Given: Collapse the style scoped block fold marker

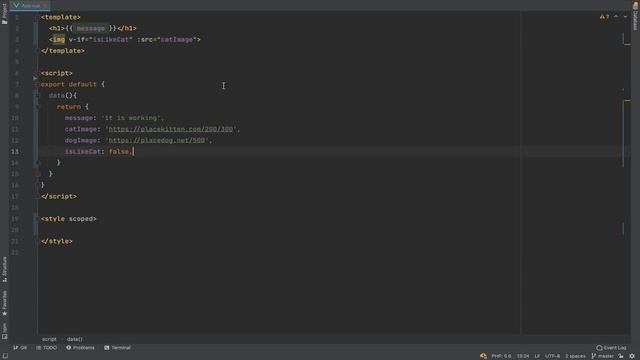Looking at the screenshot, I should click(37, 219).
